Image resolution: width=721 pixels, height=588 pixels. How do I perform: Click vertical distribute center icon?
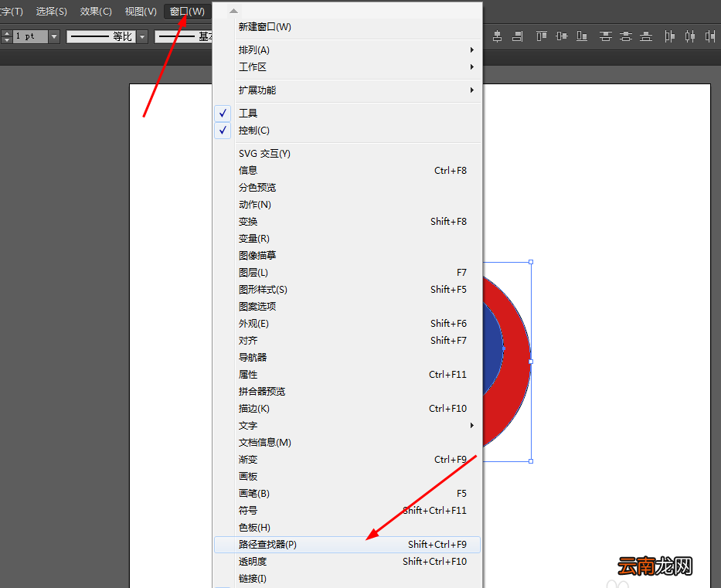(626, 36)
